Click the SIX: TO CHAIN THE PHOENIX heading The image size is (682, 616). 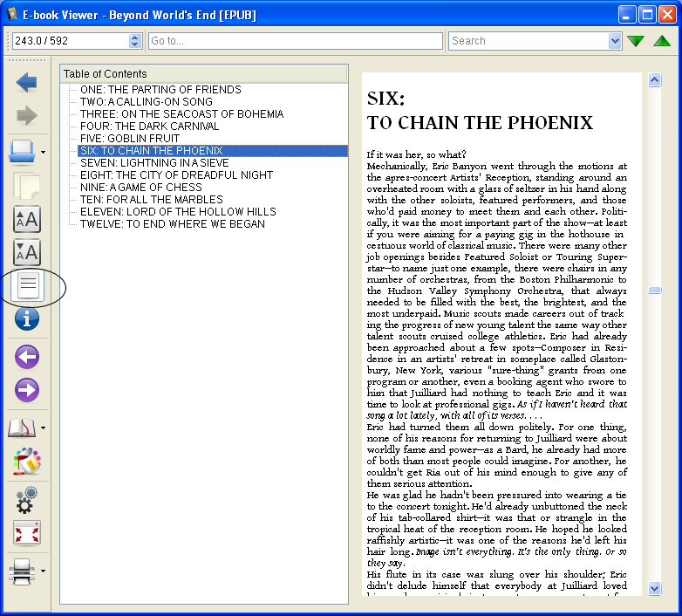pyautogui.click(x=480, y=111)
